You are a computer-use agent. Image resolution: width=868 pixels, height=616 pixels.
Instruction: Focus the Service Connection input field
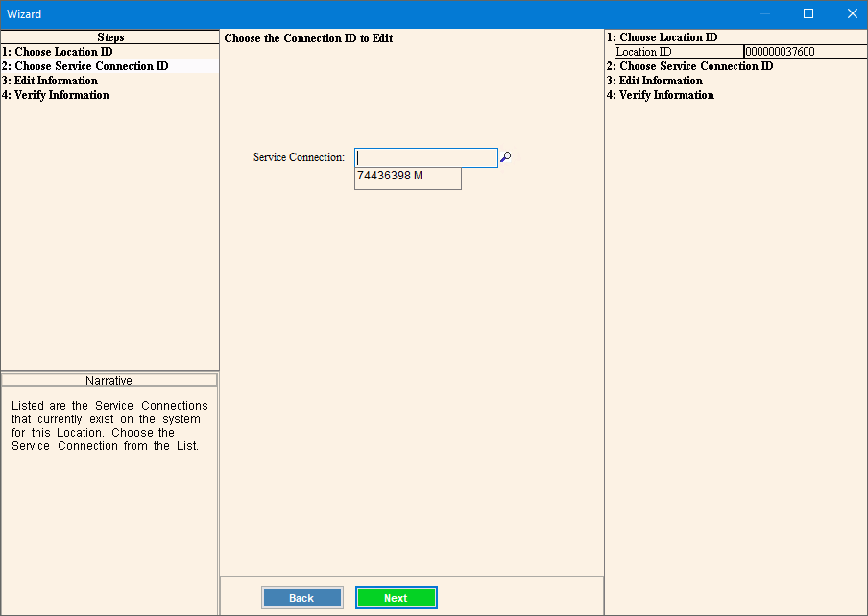pos(425,157)
